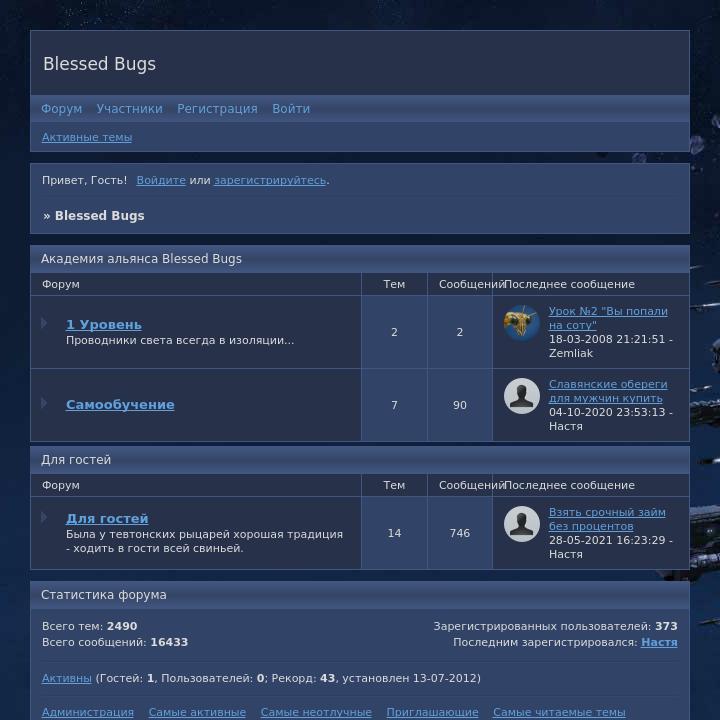720x720 pixels.
Task: Open the Настя profile link in statistics
Action: coord(659,642)
